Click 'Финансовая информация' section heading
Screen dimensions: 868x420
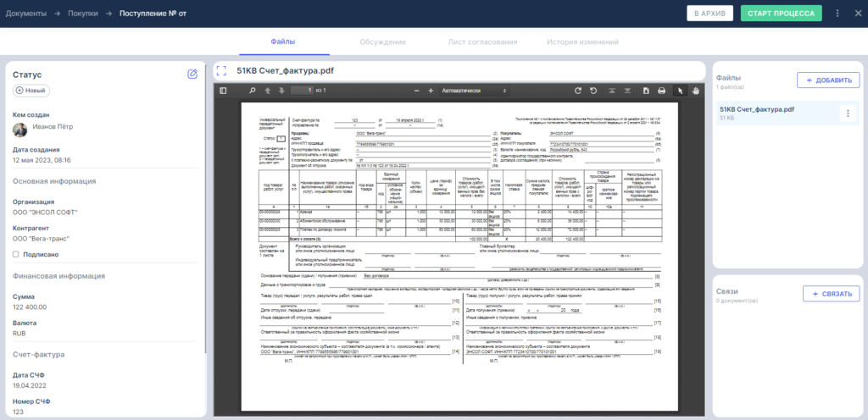tap(58, 276)
